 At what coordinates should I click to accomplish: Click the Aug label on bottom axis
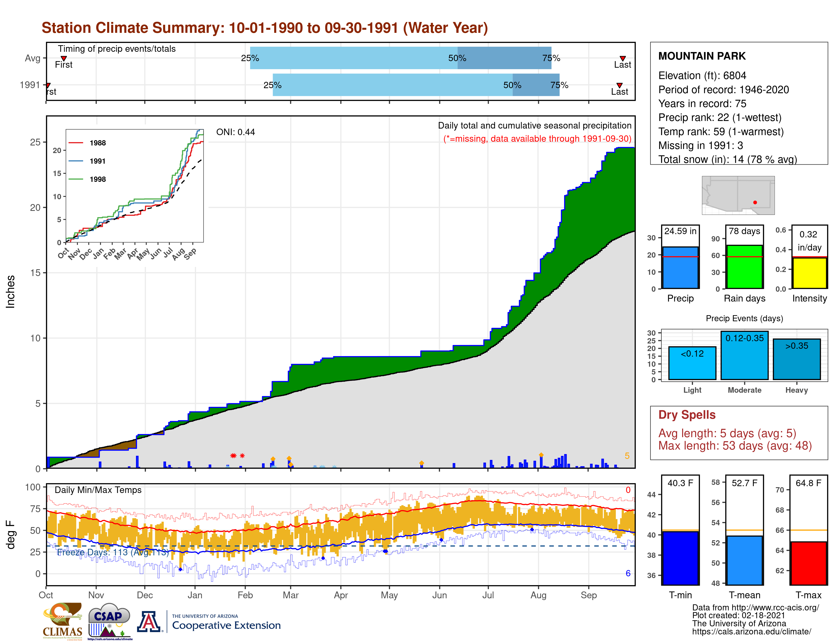[538, 595]
